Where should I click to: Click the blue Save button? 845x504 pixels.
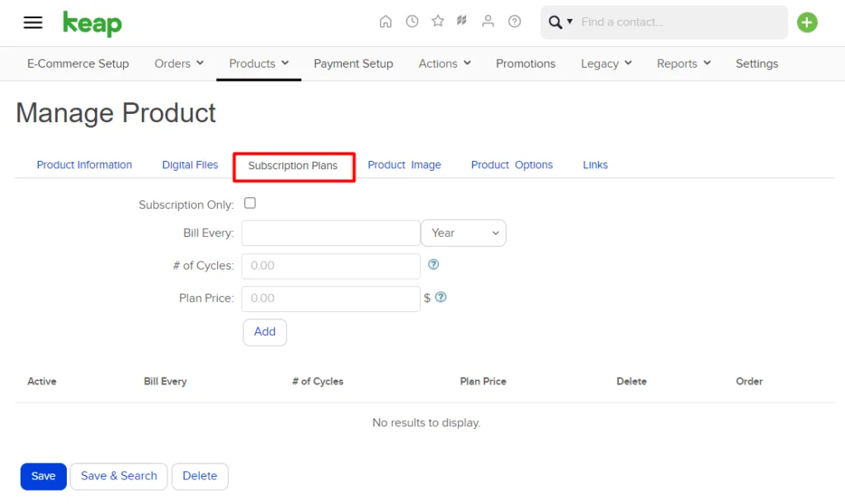coord(44,476)
